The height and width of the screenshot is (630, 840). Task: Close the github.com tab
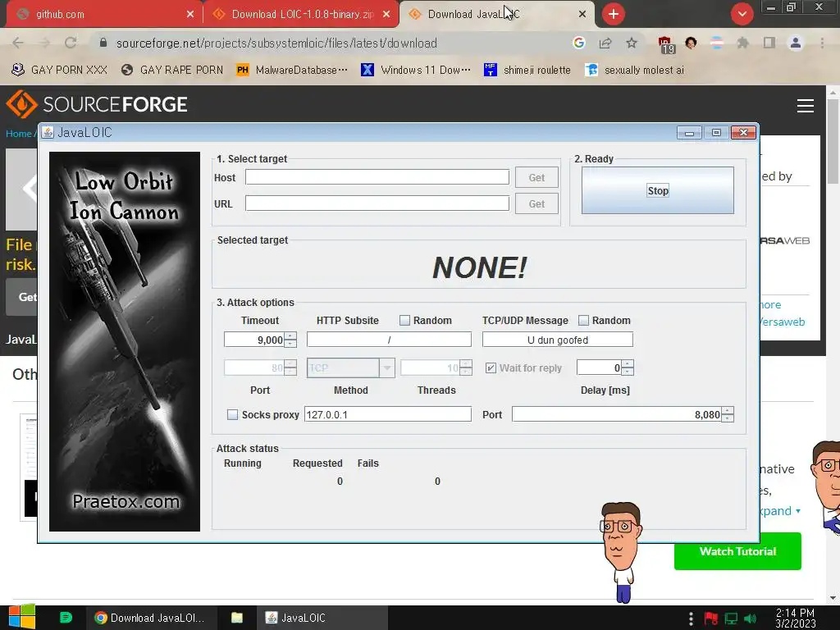[x=190, y=15]
